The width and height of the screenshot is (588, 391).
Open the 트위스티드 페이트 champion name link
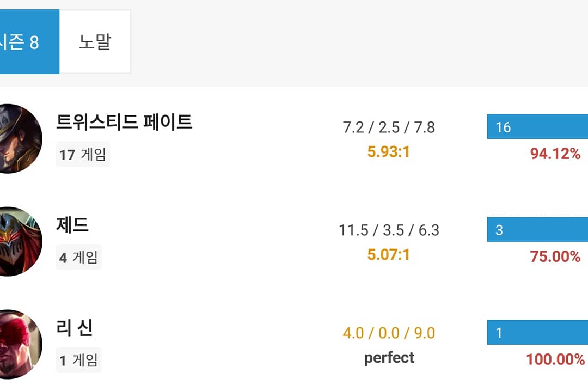[x=124, y=122]
